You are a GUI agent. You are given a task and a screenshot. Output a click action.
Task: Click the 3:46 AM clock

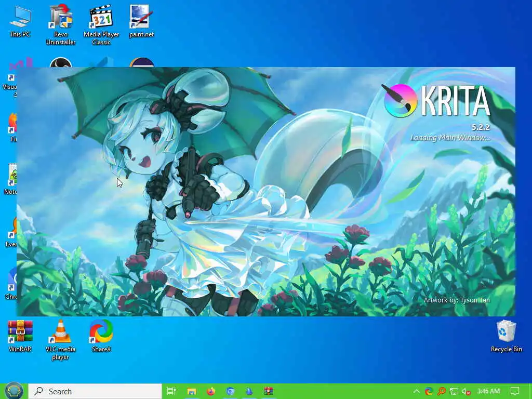coord(488,391)
